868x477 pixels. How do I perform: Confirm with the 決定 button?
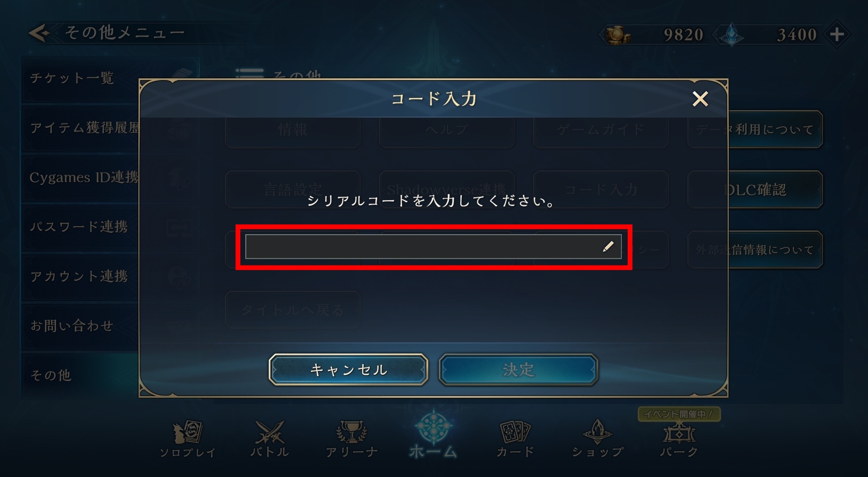tap(519, 370)
